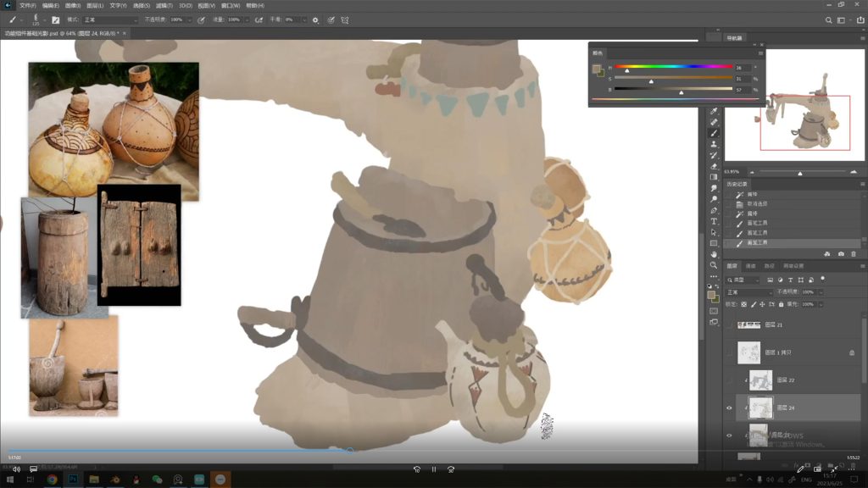Select the Brush tool in the toolbar
The image size is (868, 488).
pos(714,133)
